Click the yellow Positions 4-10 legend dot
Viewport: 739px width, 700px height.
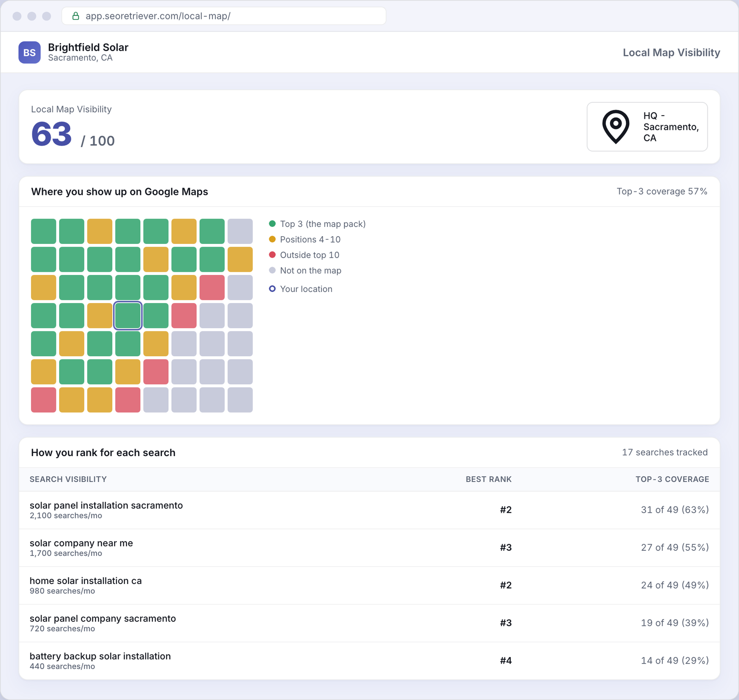(273, 239)
